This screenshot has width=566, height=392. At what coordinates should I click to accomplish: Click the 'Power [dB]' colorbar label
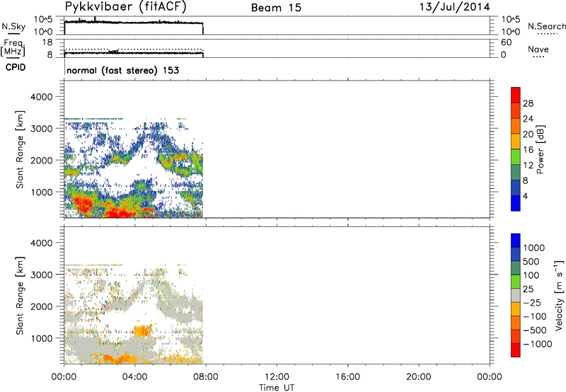tap(540, 149)
